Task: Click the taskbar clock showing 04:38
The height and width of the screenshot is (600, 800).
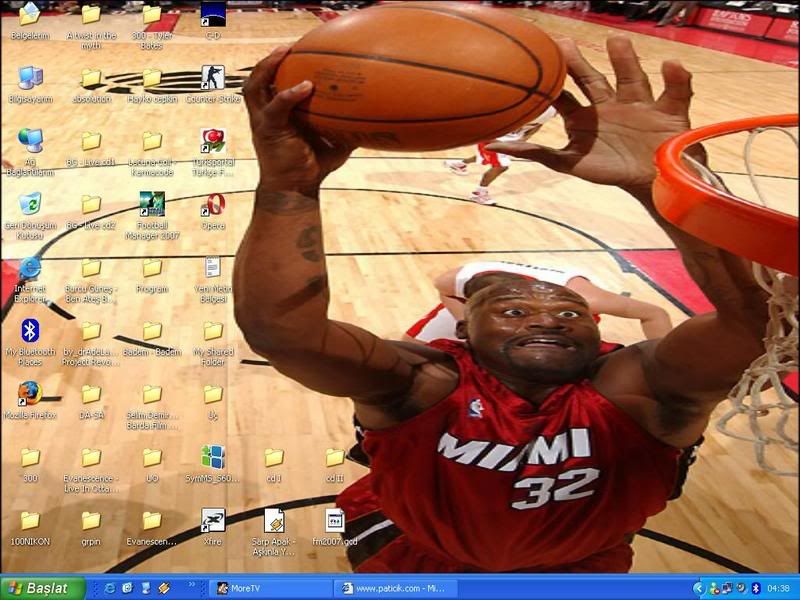Action: (778, 589)
